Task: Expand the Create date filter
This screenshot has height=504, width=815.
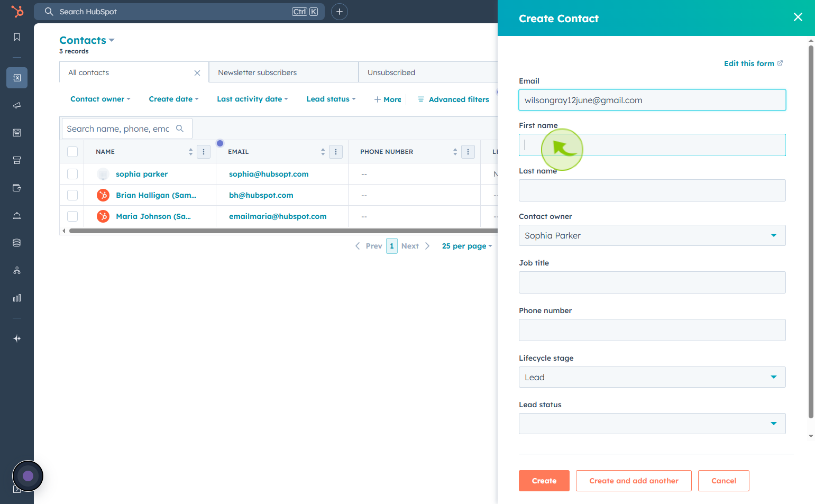Action: point(174,99)
